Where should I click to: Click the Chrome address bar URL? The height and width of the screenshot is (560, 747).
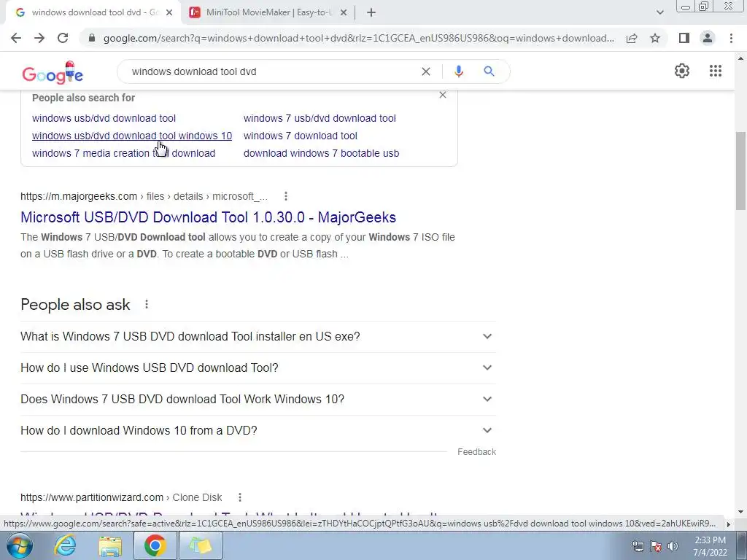tap(358, 38)
